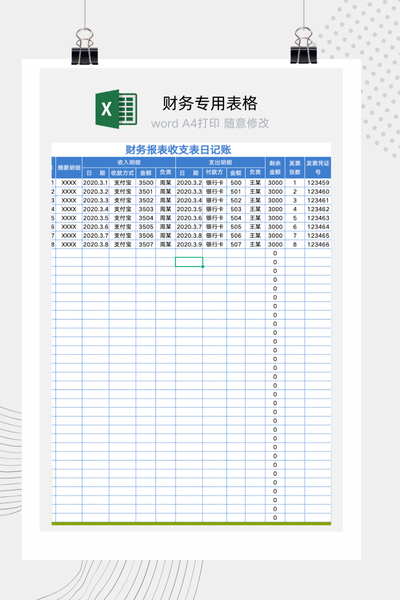Click the green Excel logo icon
This screenshot has height=600, width=400.
[116, 109]
